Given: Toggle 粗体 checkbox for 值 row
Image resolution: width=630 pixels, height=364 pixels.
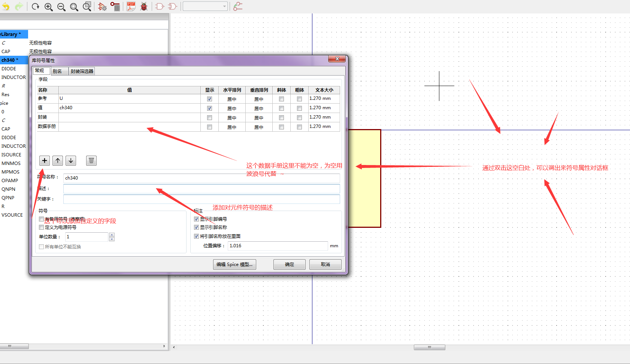Looking at the screenshot, I should tap(299, 108).
